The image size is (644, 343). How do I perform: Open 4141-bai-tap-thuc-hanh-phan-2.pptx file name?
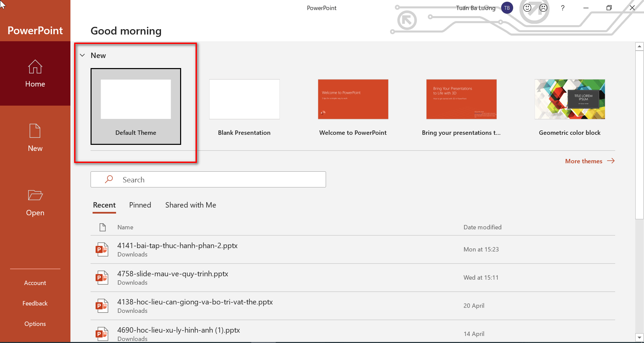[177, 245]
